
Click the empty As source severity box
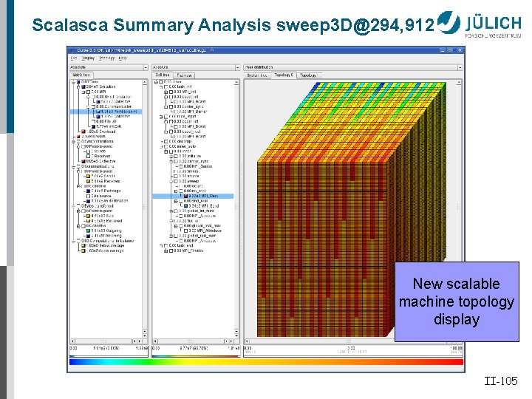[88, 196]
